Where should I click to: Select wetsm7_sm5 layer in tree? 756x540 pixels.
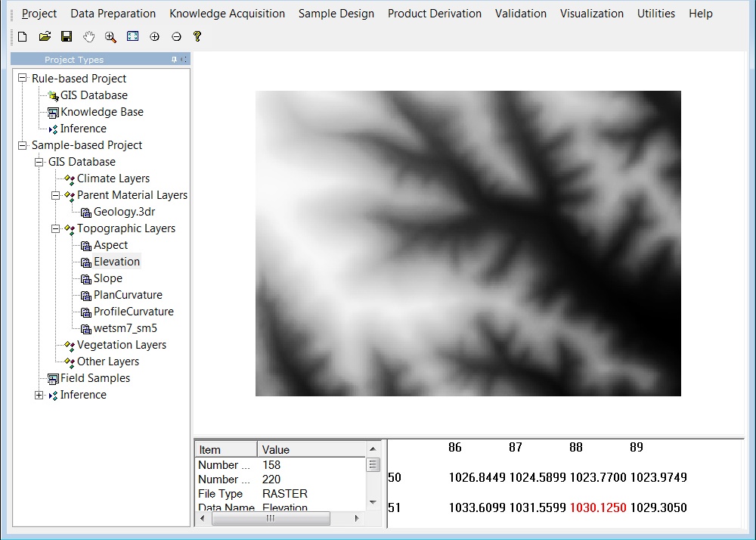coord(125,328)
